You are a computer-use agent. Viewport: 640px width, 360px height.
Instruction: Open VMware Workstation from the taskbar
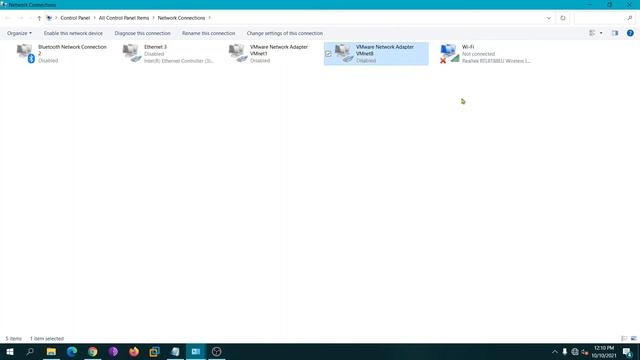tap(154, 351)
